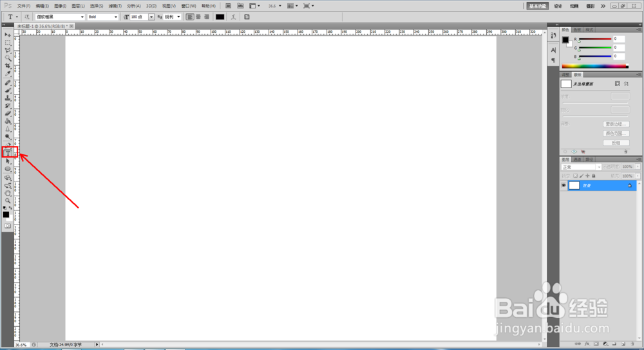Click the 基本功能 workspace button
The width and height of the screenshot is (644, 350).
click(538, 6)
